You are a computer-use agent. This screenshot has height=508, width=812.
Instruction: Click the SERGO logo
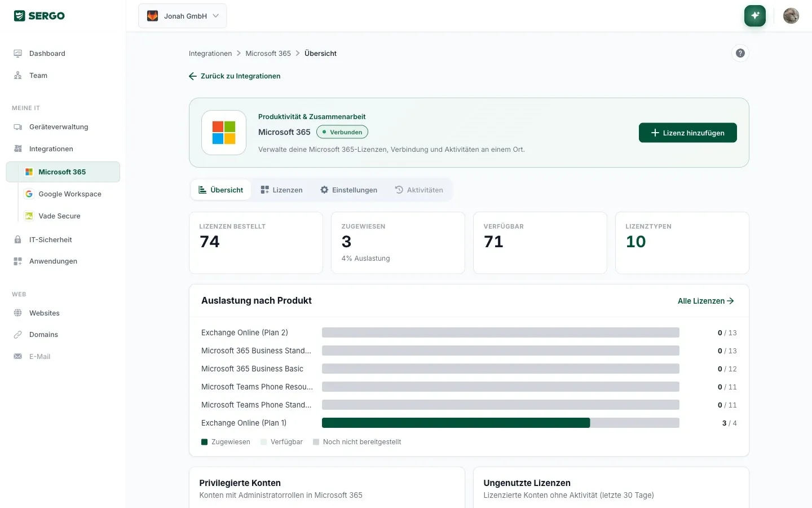39,16
